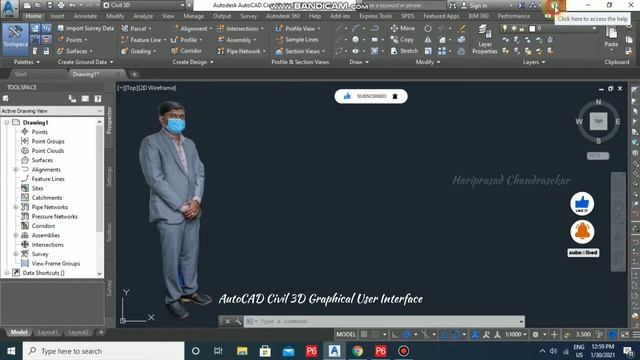Select the Copy tool
640x360 pixels.
402,40
